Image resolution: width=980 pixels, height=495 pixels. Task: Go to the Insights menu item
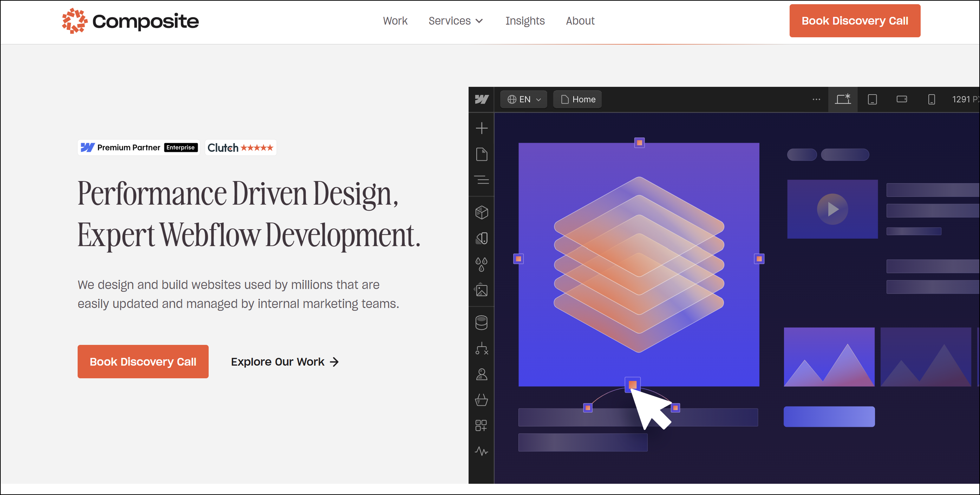click(x=525, y=21)
